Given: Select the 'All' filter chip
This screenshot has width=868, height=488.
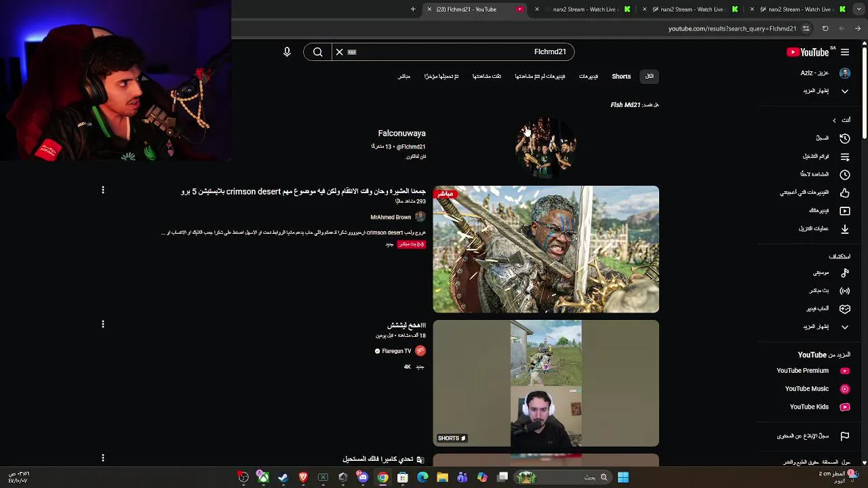Looking at the screenshot, I should click(650, 77).
